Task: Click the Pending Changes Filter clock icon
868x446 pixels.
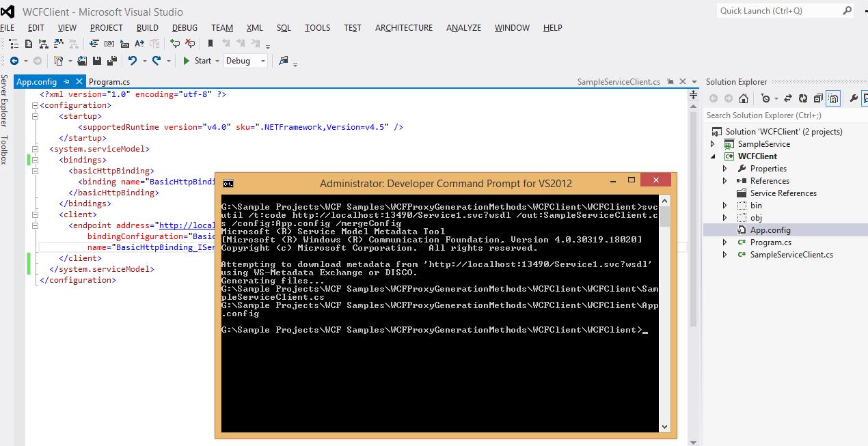Action: [x=765, y=98]
